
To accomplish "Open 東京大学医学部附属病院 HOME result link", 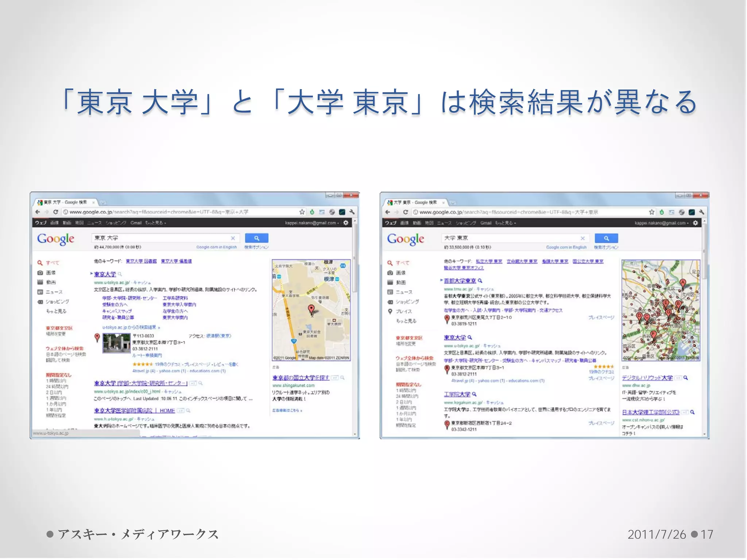I will (134, 411).
